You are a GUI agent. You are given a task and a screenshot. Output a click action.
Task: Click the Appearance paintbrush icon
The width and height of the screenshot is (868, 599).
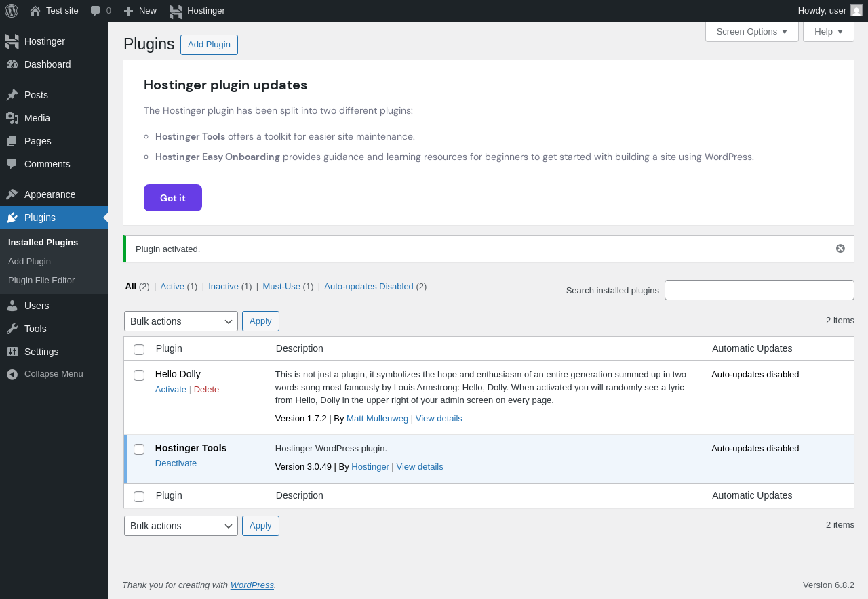coord(12,194)
